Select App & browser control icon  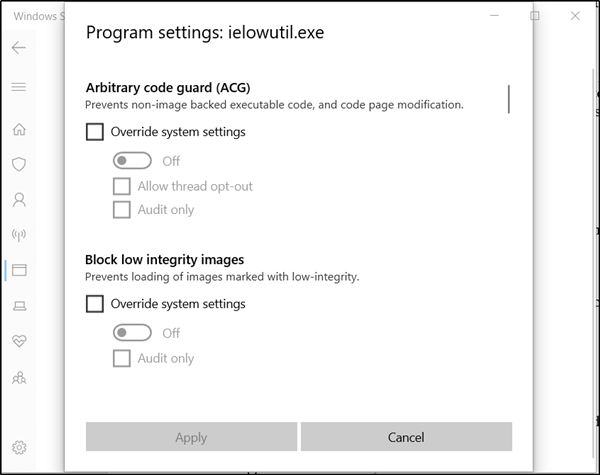pyautogui.click(x=19, y=270)
